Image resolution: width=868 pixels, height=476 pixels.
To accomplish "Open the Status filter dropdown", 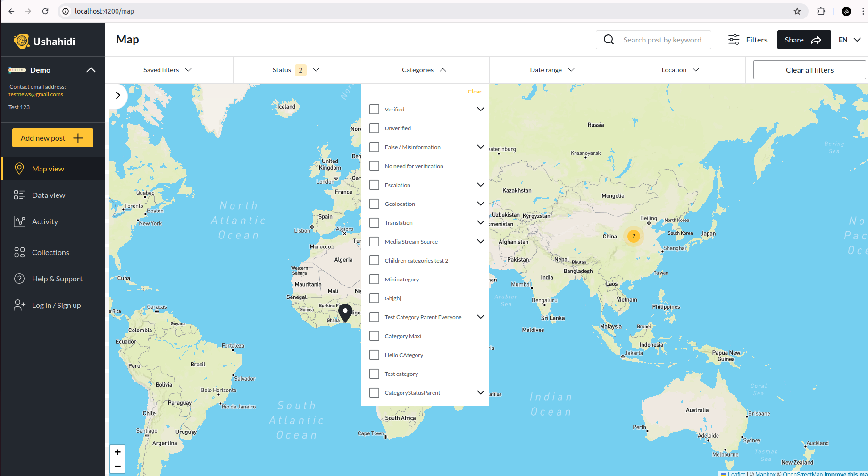I will point(297,70).
